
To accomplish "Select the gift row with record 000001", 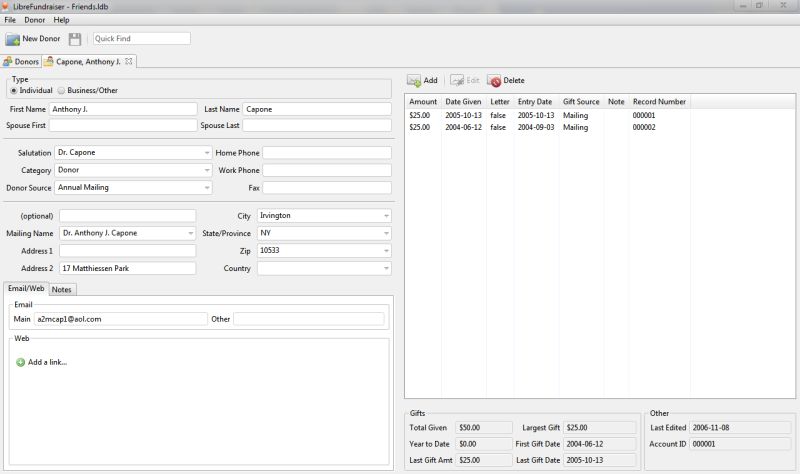I will [x=599, y=115].
